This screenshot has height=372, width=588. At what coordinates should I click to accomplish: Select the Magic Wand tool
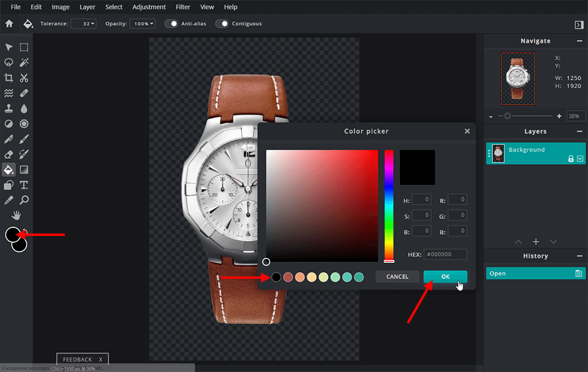pos(23,62)
